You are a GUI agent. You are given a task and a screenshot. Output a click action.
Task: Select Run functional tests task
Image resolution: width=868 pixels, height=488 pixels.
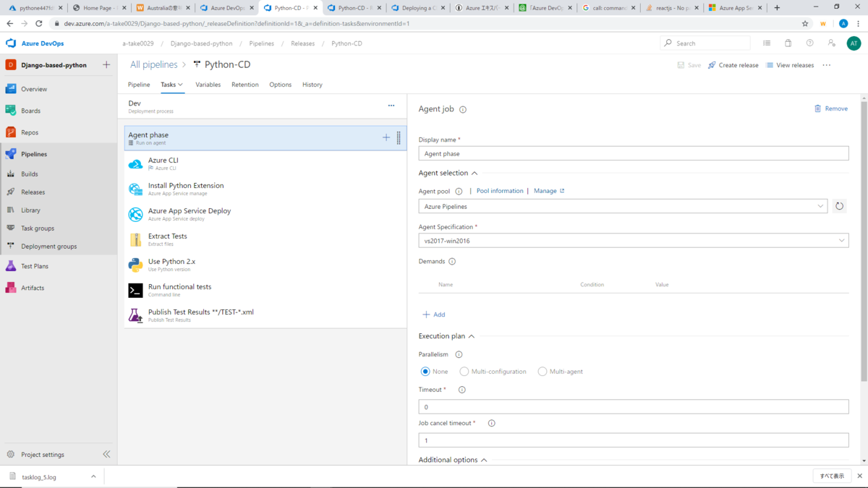[x=265, y=290]
